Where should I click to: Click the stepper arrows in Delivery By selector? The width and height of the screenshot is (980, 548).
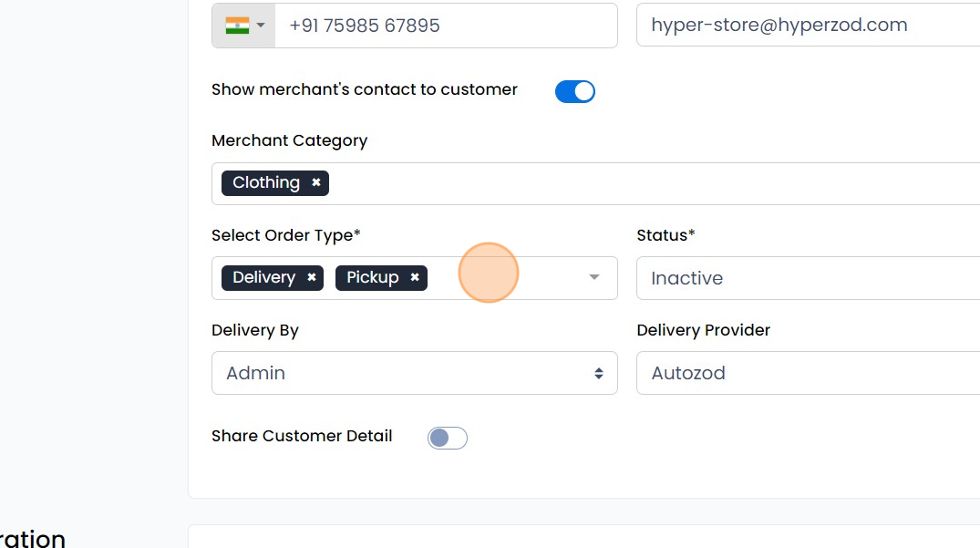click(599, 373)
